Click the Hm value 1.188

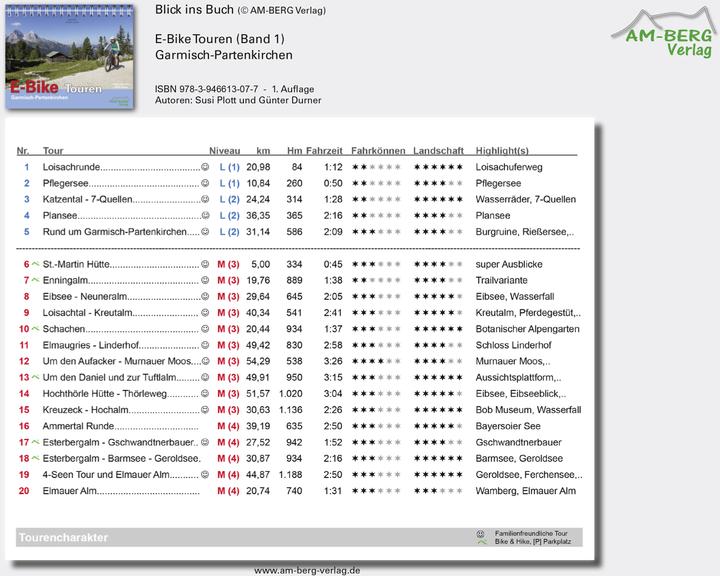(291, 475)
